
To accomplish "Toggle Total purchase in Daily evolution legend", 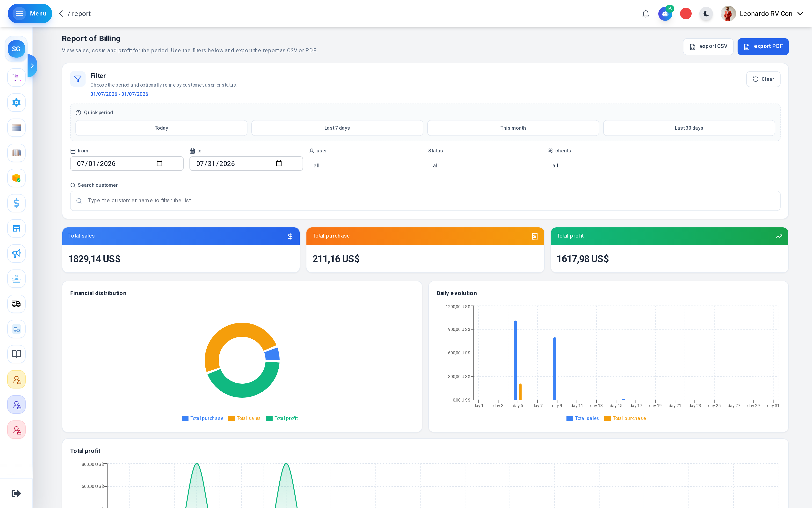I will pyautogui.click(x=625, y=418).
